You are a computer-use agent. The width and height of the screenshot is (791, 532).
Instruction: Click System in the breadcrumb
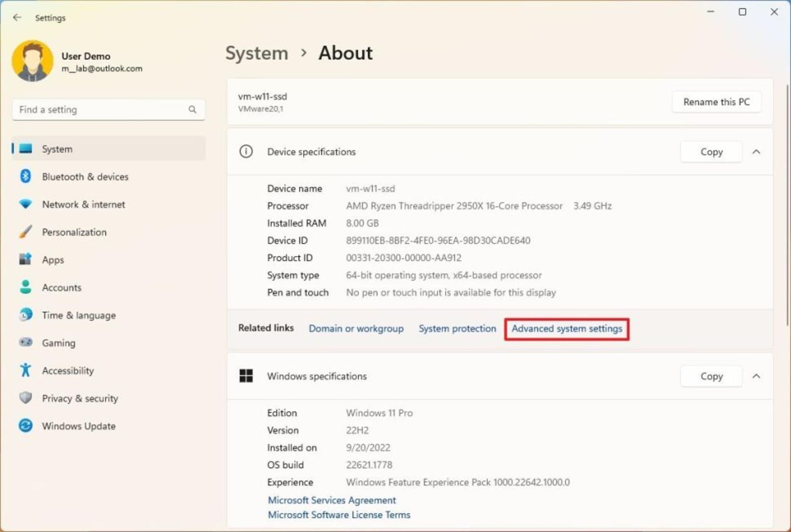pyautogui.click(x=257, y=53)
